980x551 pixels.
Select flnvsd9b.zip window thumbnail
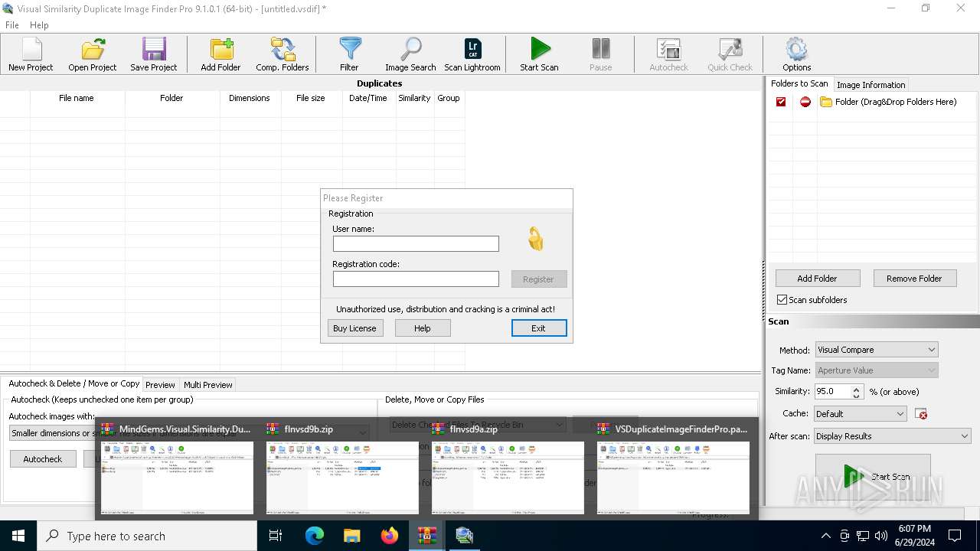coord(342,470)
